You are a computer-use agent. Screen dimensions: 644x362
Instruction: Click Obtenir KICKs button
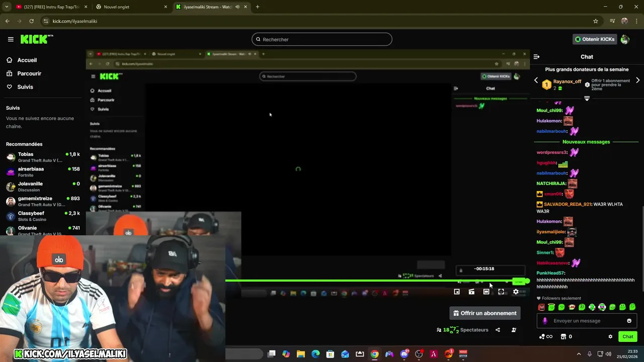pos(595,39)
